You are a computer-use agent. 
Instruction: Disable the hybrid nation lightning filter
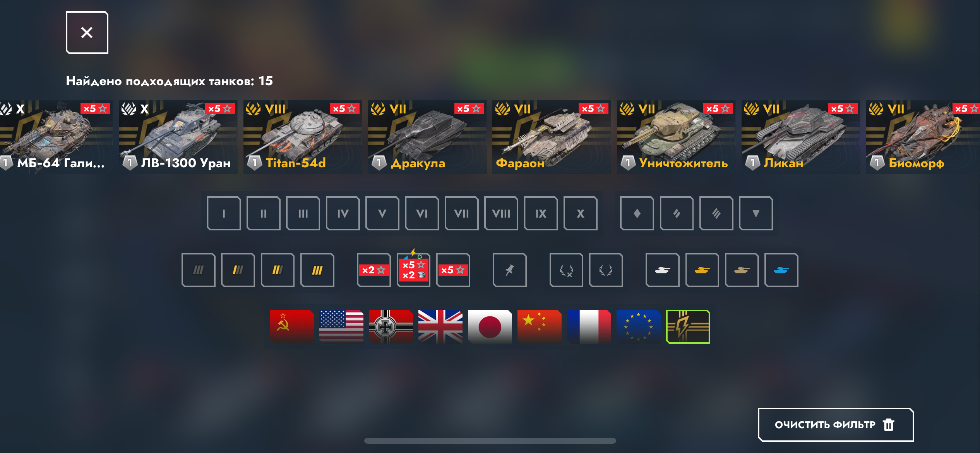[x=688, y=326]
